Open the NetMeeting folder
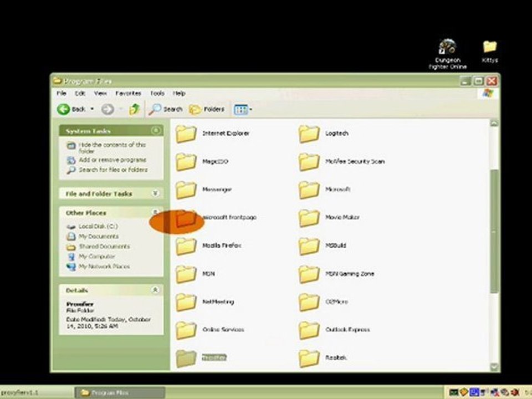 (204, 302)
